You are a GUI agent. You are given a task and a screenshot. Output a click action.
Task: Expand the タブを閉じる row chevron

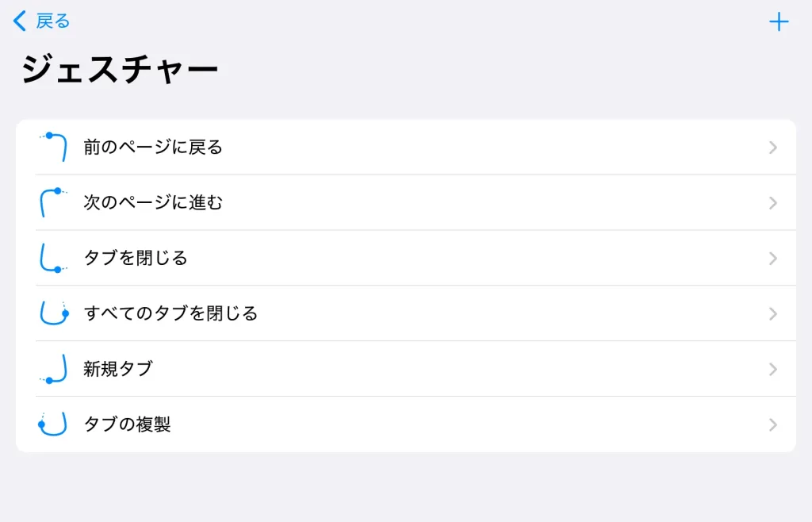coord(773,259)
